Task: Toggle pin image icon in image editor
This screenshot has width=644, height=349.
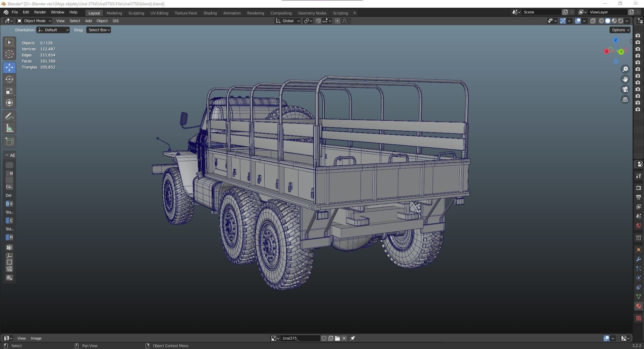Action: click(353, 338)
